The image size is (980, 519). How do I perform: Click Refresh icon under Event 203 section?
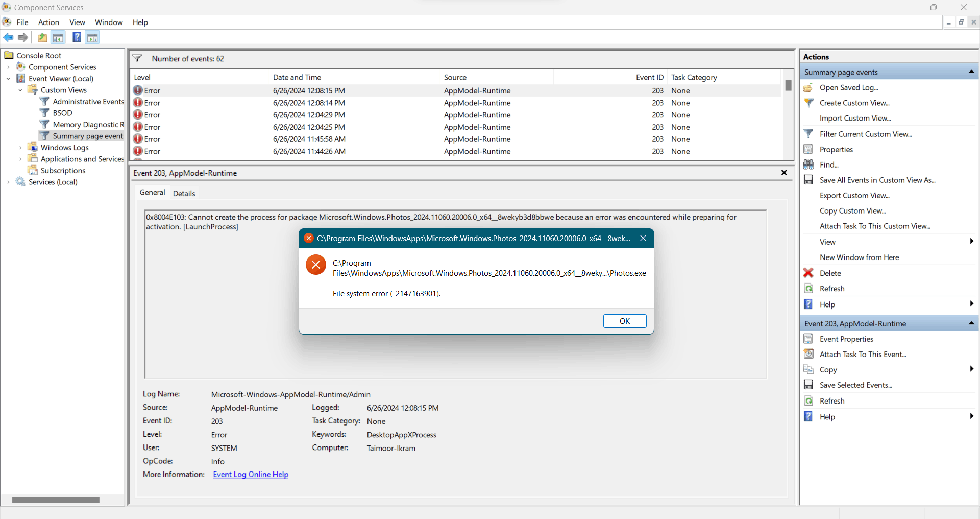pyautogui.click(x=808, y=401)
